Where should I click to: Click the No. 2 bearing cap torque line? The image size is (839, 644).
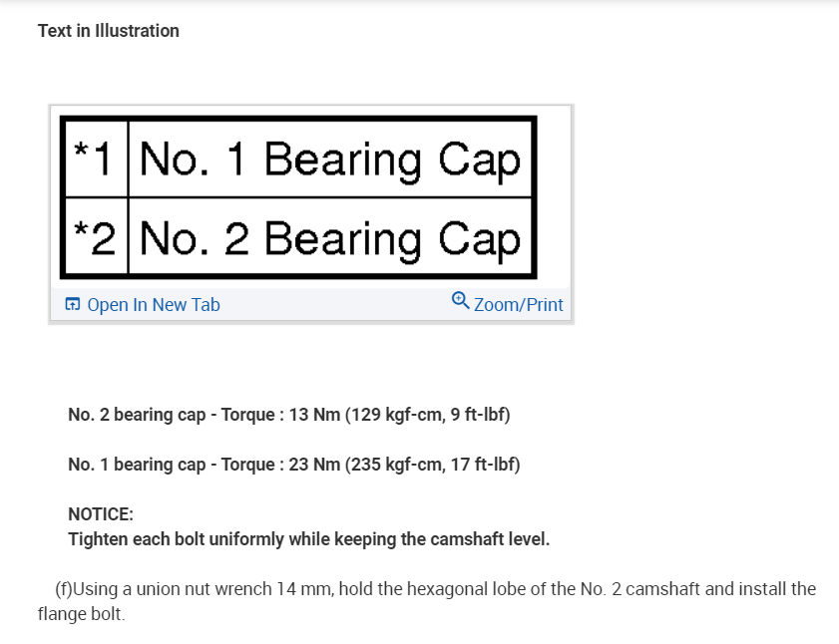coord(288,415)
